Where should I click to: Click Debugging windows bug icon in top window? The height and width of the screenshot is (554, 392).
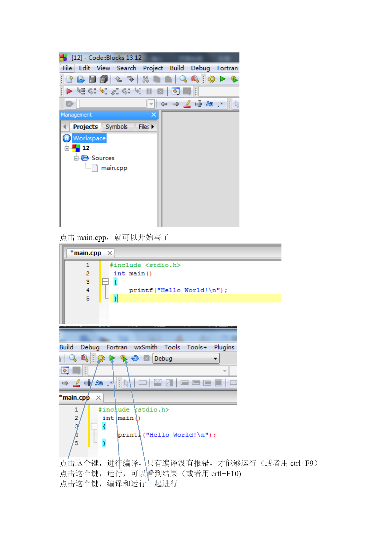point(176,91)
